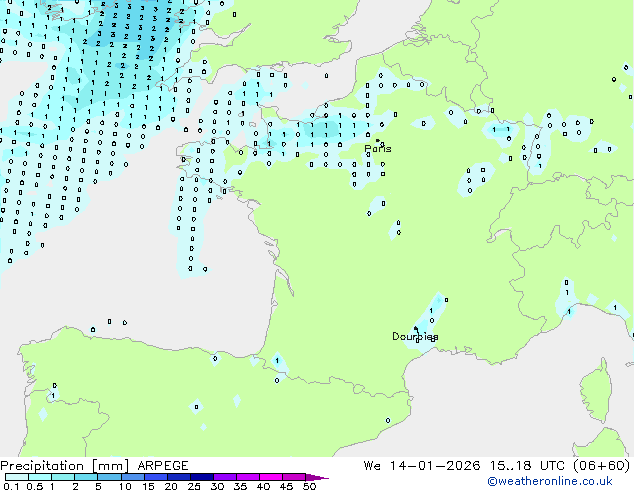Screen dimensions: 634x490
Task: Click the over-50 mm legend arrow tip
Action: (317, 477)
